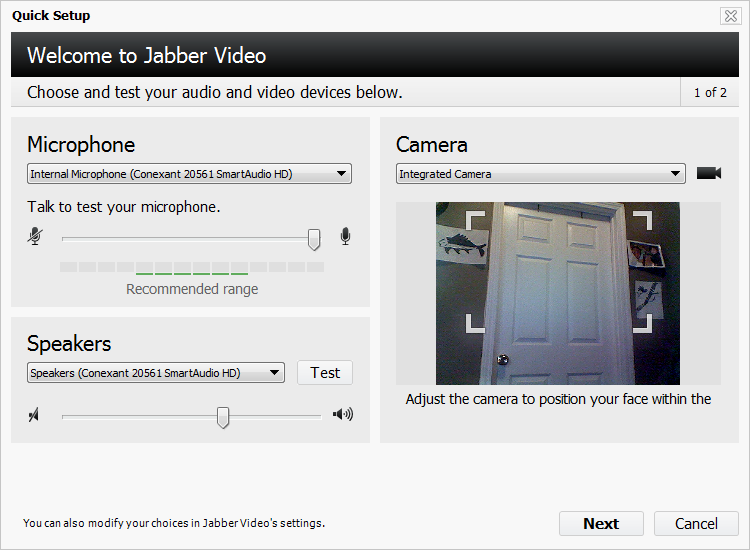Open the Integrated Camera dropdown
This screenshot has width=750, height=550.
(x=540, y=174)
